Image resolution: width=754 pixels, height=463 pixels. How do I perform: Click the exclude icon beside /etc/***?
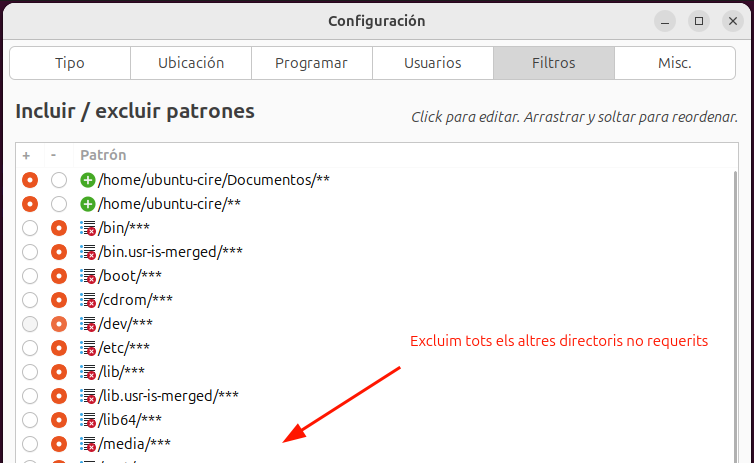[x=88, y=348]
